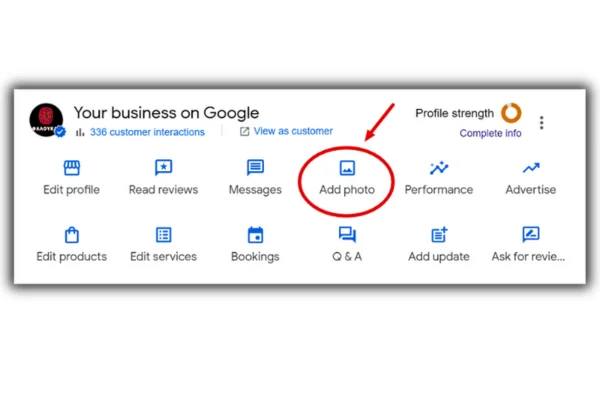
Task: Open the Q & A speech bubbles icon
Action: [347, 235]
